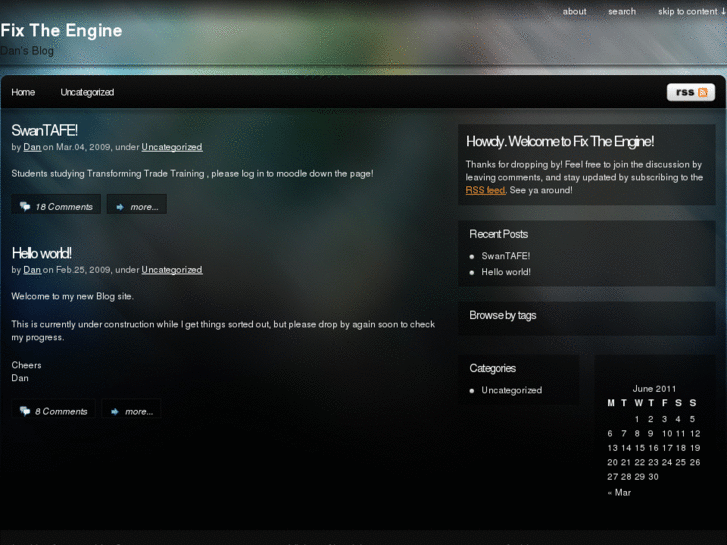Click author Dan on Hello world! post
Viewport: 727px width, 545px height.
pos(32,270)
